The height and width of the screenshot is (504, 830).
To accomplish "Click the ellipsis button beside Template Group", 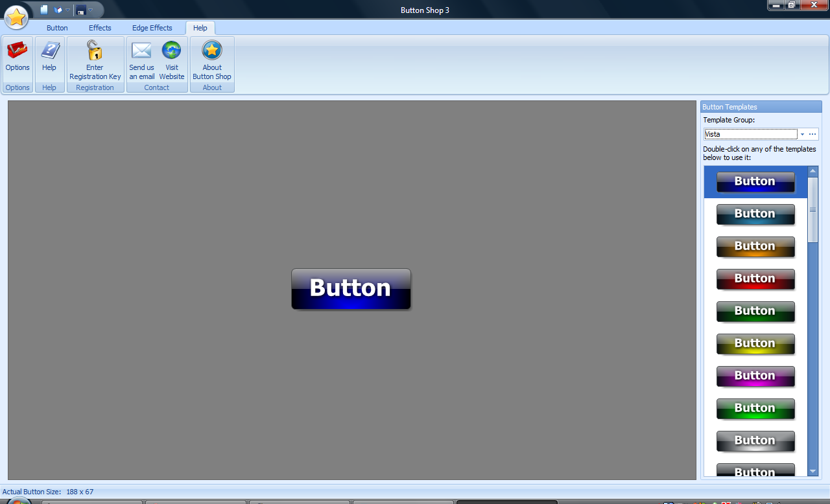I will 812,134.
